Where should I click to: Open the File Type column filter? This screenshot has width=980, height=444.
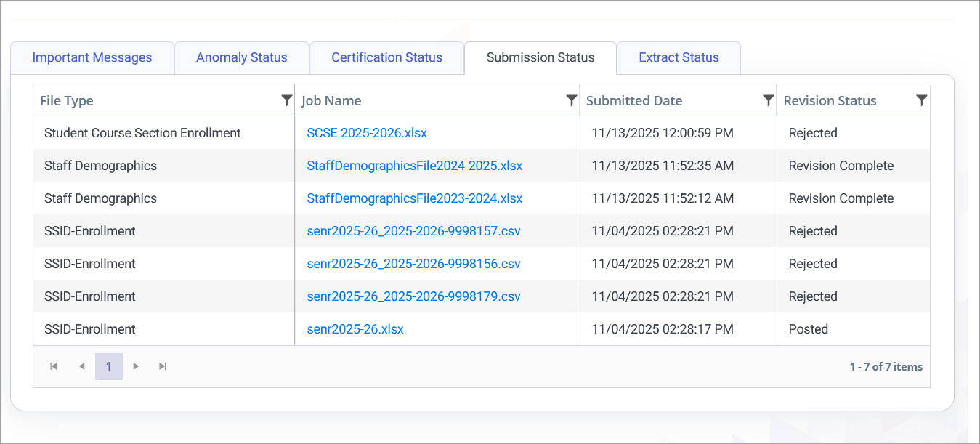[x=286, y=100]
